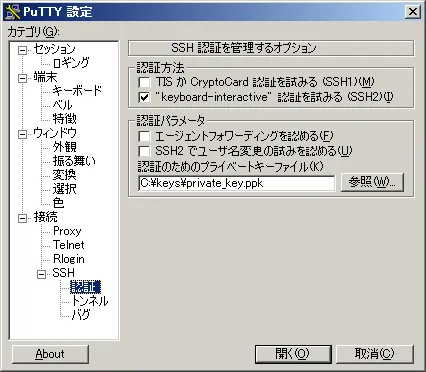Open ベル settings category
This screenshot has width=426, height=372.
click(x=62, y=105)
